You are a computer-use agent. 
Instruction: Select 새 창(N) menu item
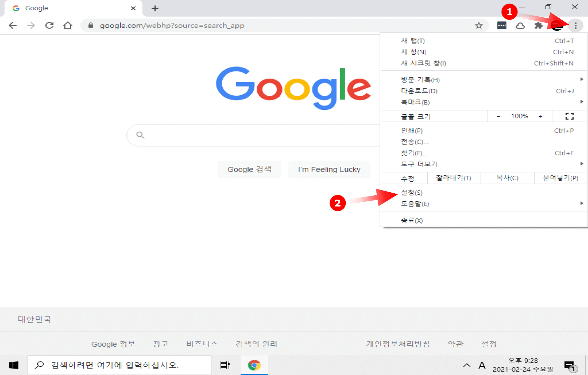pyautogui.click(x=484, y=52)
